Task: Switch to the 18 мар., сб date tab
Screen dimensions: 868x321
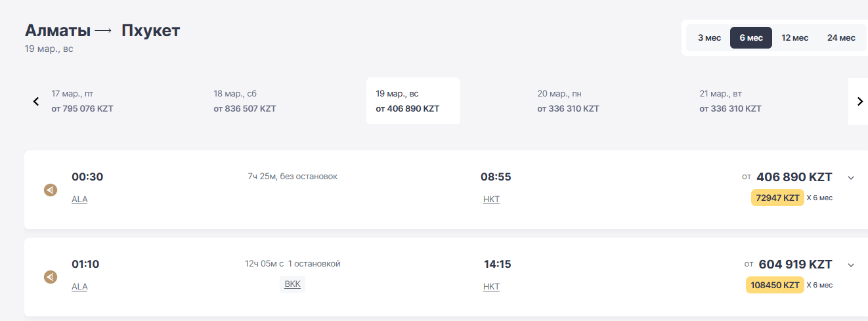Action: pyautogui.click(x=244, y=101)
